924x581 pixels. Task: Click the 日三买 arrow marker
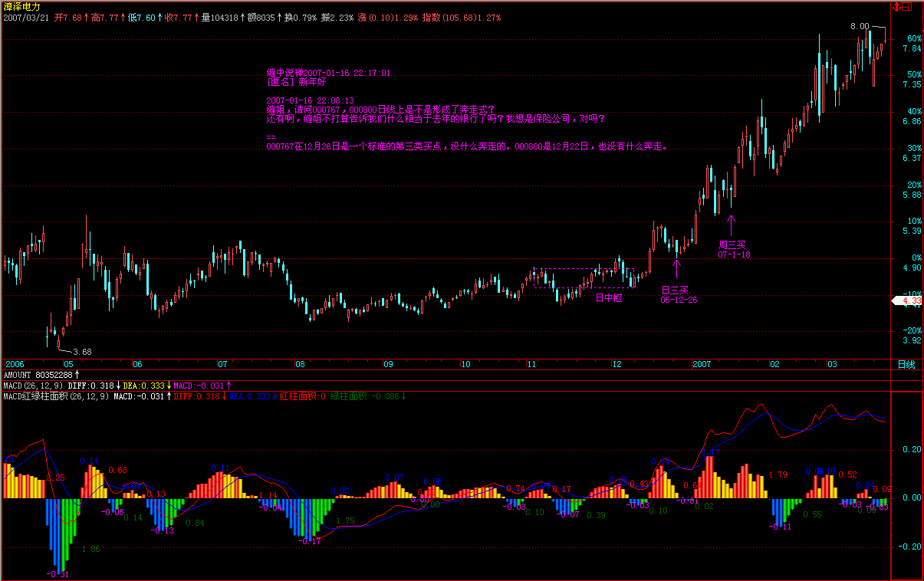[676, 268]
